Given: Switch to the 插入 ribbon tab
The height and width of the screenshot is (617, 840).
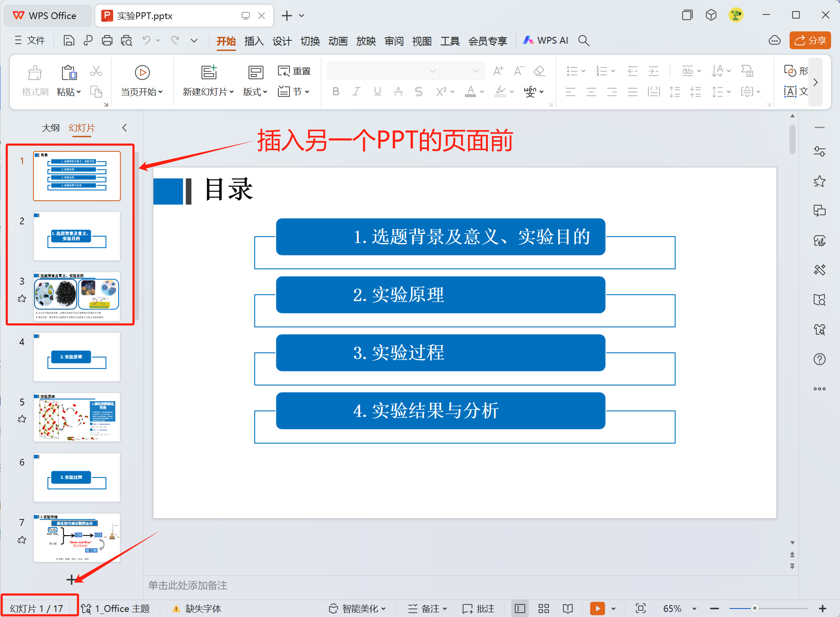Looking at the screenshot, I should click(253, 40).
